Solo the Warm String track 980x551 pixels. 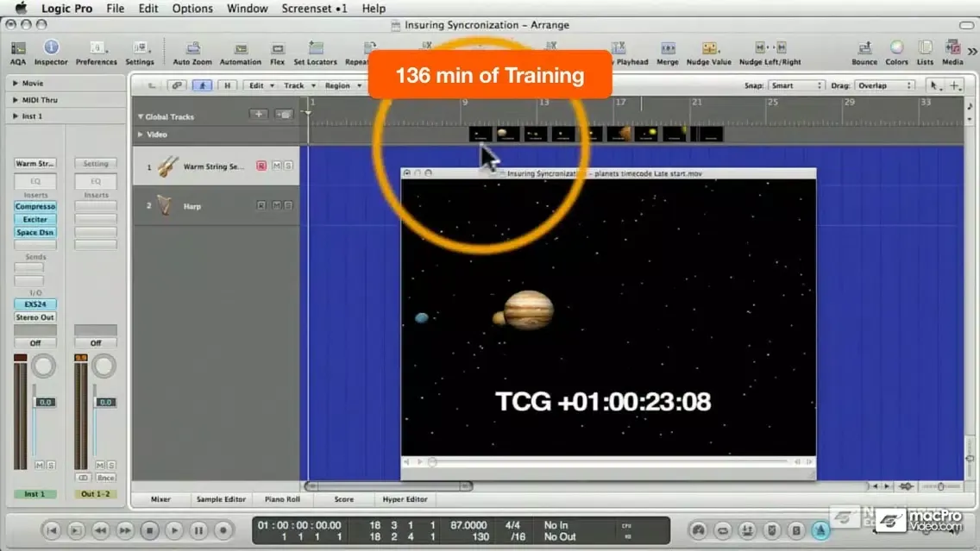pyautogui.click(x=288, y=166)
